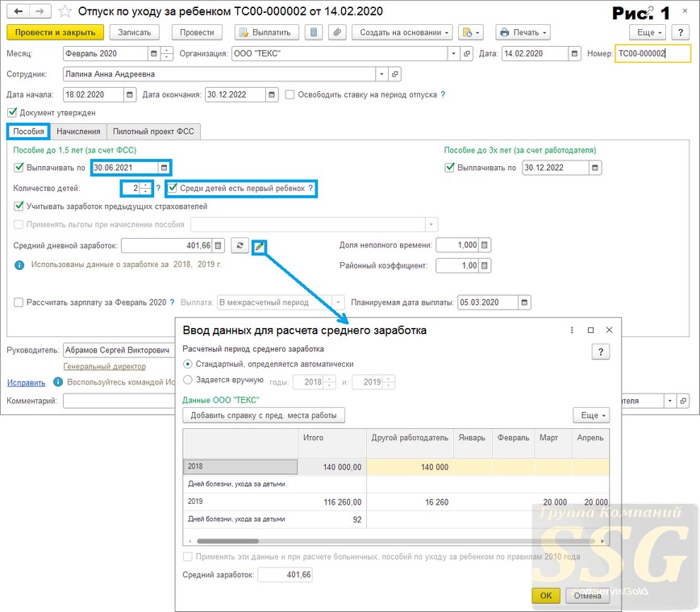The width and height of the screenshot is (700, 612).
Task: Switch to the Пилотный проект ФСС tab
Action: (153, 131)
